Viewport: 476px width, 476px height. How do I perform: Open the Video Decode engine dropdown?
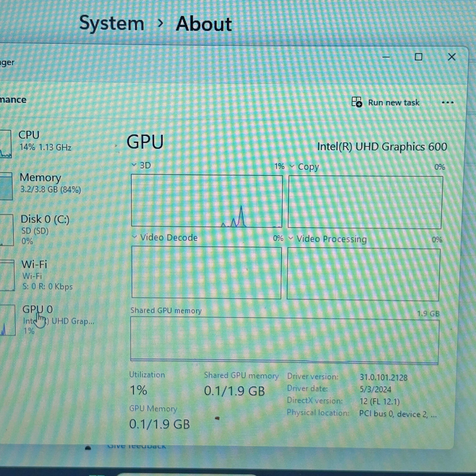click(x=134, y=237)
